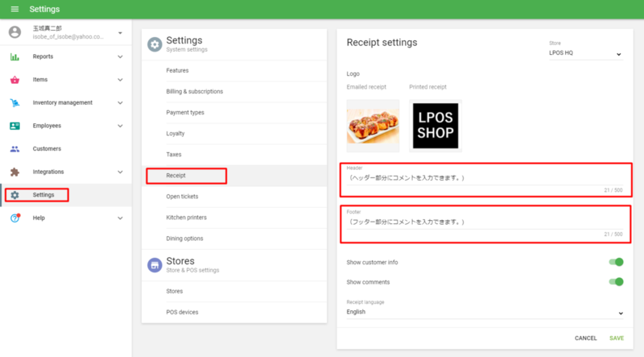The image size is (644, 357).
Task: Open the hamburger menu icon
Action: (14, 9)
